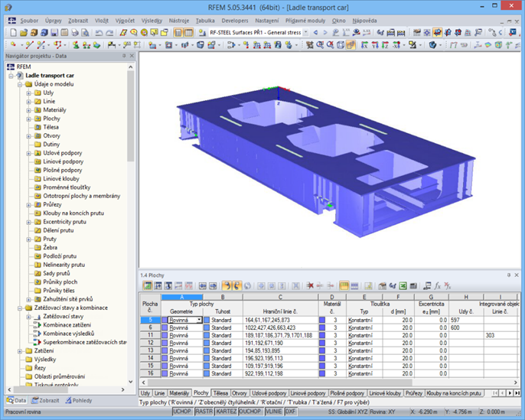Delete row using red X table icon
Viewport: 525px width, 420px height.
coord(310,286)
